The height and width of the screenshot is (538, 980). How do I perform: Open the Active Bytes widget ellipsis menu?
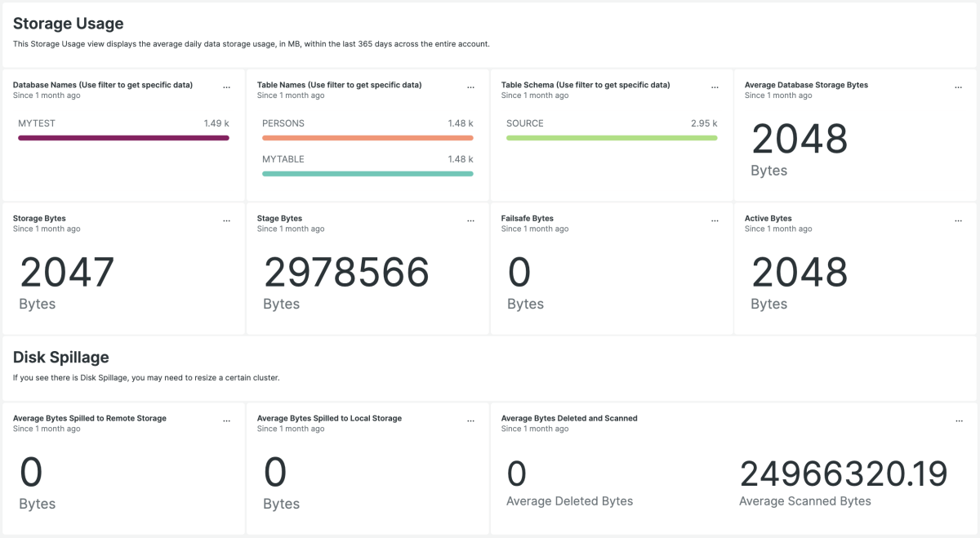[x=959, y=220]
